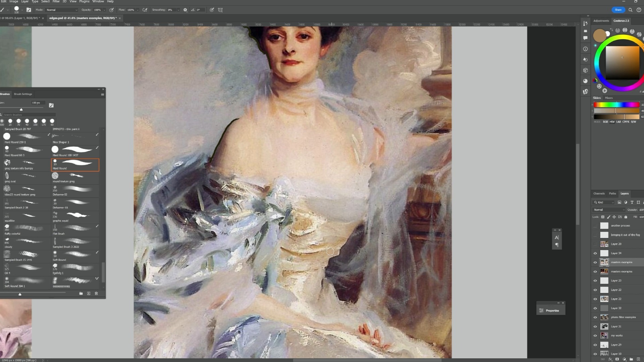
Task: Lock image pixels brush icon
Action: click(608, 217)
